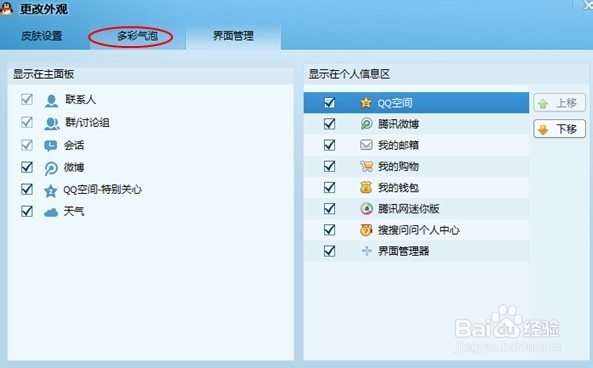593x368 pixels.
Task: Toggle the 群/讨论组 checkbox
Action: 27,122
